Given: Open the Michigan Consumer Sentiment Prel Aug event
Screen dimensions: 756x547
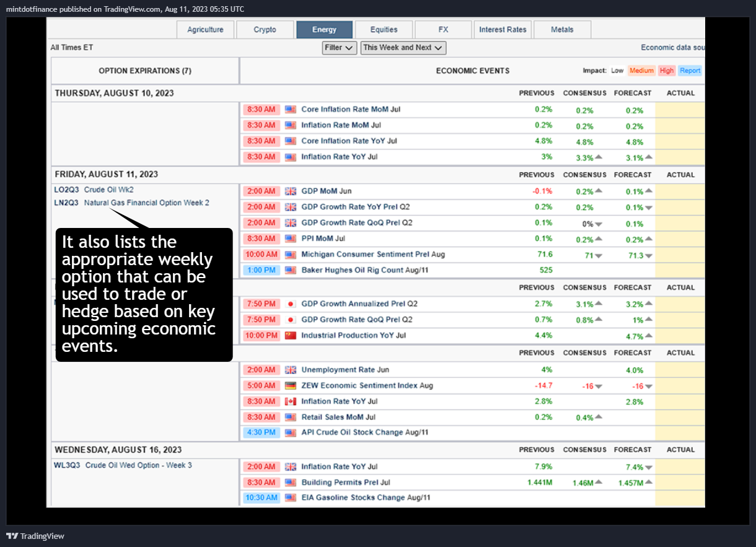Looking at the screenshot, I should pyautogui.click(x=373, y=255).
